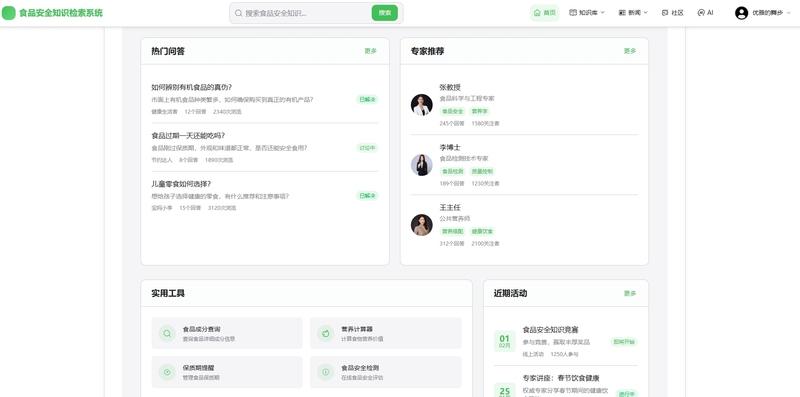This screenshot has height=397, width=800.
Task: Click the 食品成分查询 search tool icon
Action: click(167, 333)
